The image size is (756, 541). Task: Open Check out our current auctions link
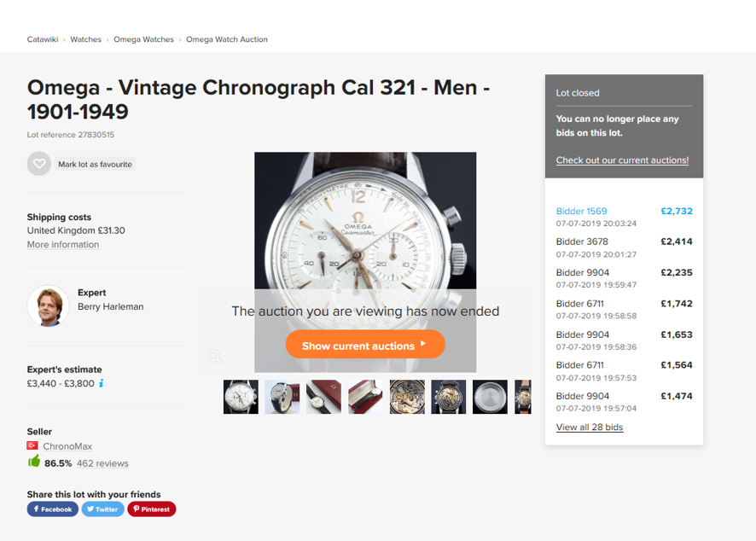pos(621,160)
